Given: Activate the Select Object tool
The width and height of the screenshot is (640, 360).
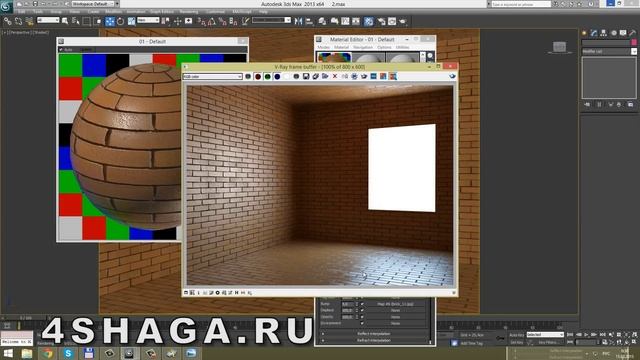Looking at the screenshot, I should (65, 21).
